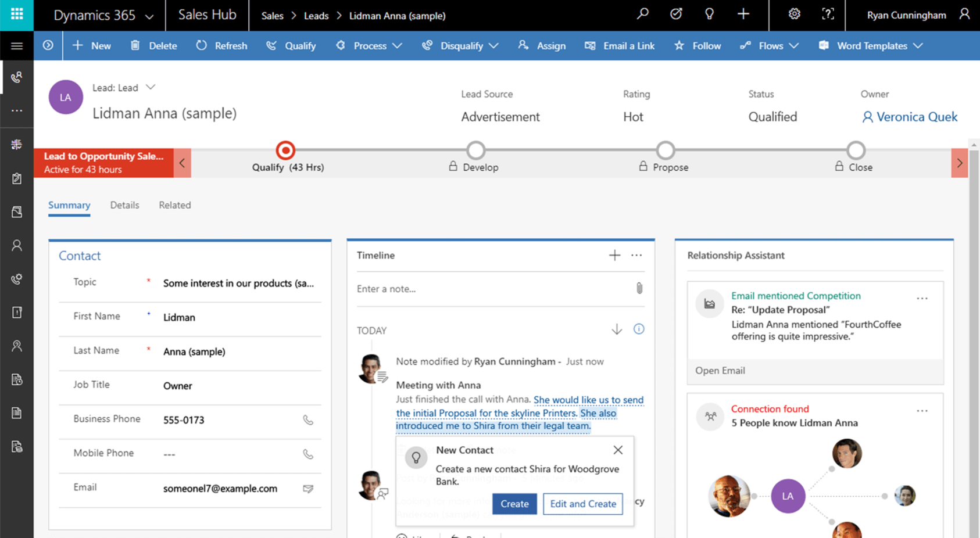This screenshot has height=538, width=980.
Task: Click the Sales Hub app name
Action: click(207, 15)
